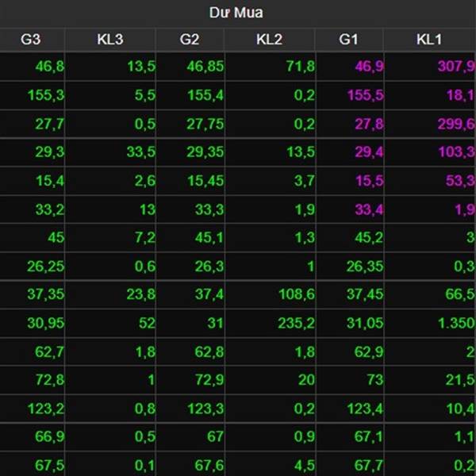Click the KL2 volume 20
The image size is (476, 476).
click(x=306, y=380)
